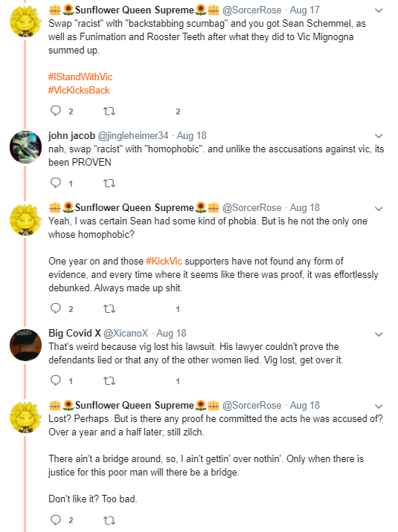Reply to Big Covid X's tweet
The width and height of the screenshot is (398, 532).
(x=56, y=380)
